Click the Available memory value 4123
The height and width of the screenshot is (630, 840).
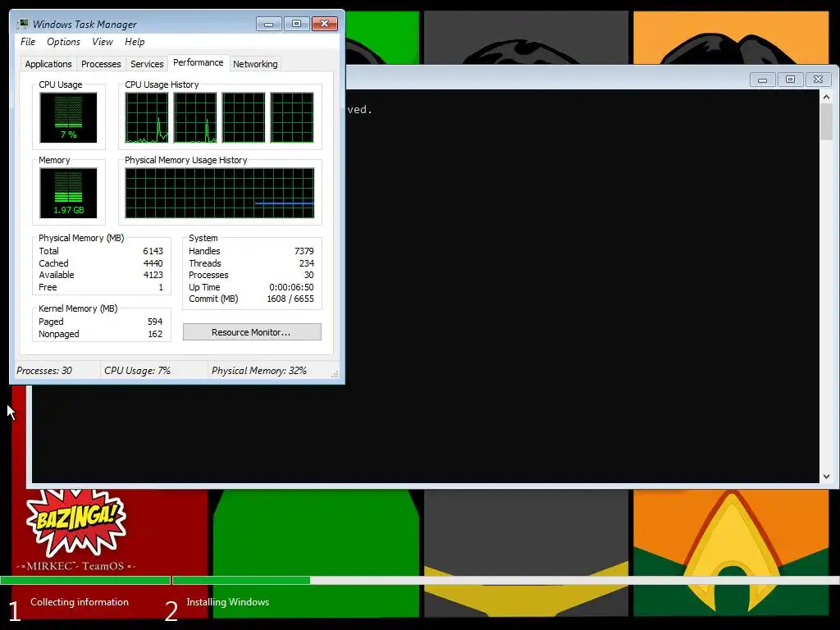tap(153, 275)
